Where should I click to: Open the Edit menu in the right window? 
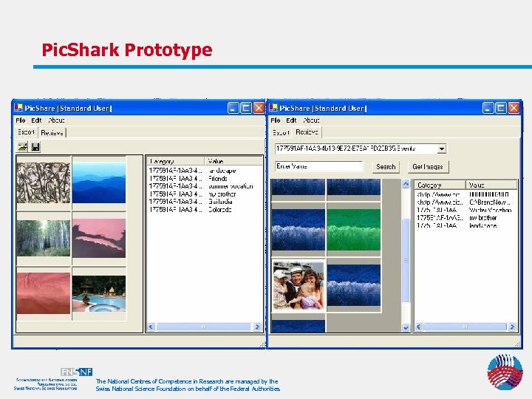pos(291,120)
